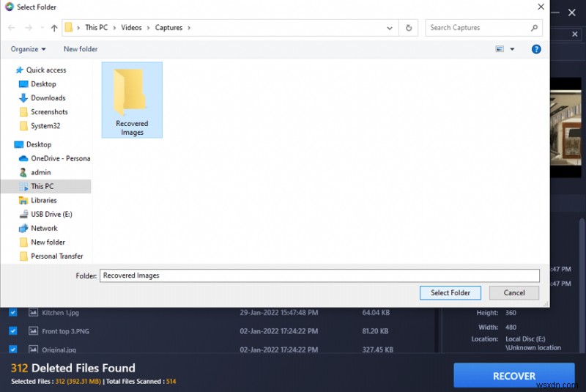The height and width of the screenshot is (392, 586).
Task: Click the Kitchen 1.jpg image file icon
Action: click(x=33, y=312)
